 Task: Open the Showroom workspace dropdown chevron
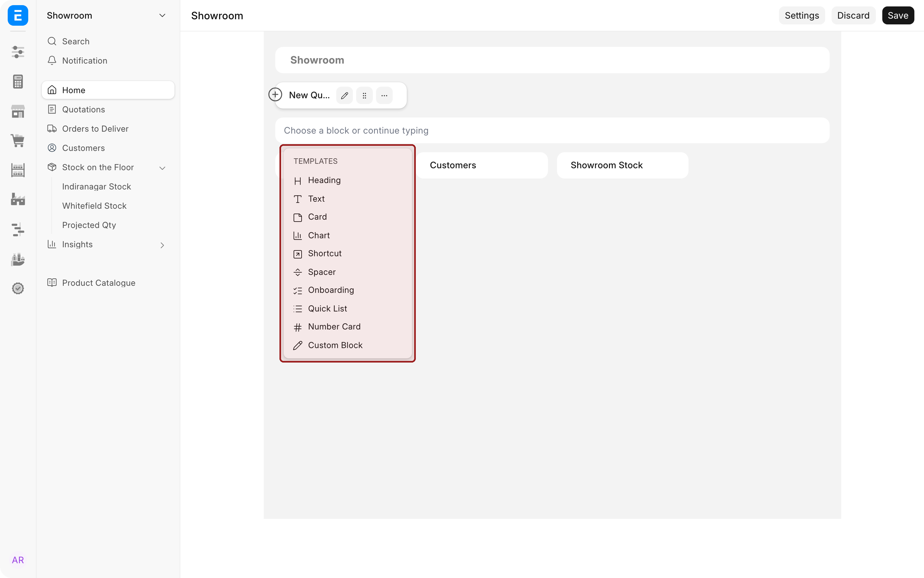(162, 16)
